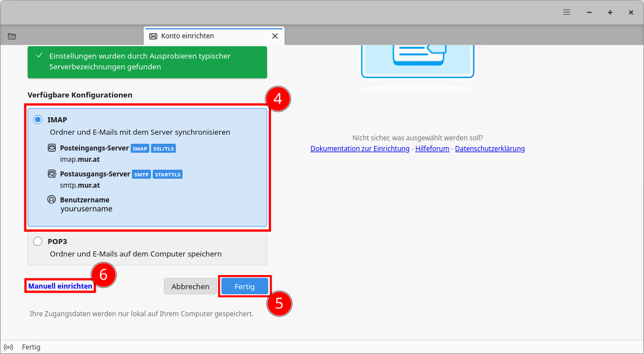This screenshot has width=644, height=354.
Task: Click the Posteingangs-Server inbox icon
Action: pyautogui.click(x=52, y=149)
